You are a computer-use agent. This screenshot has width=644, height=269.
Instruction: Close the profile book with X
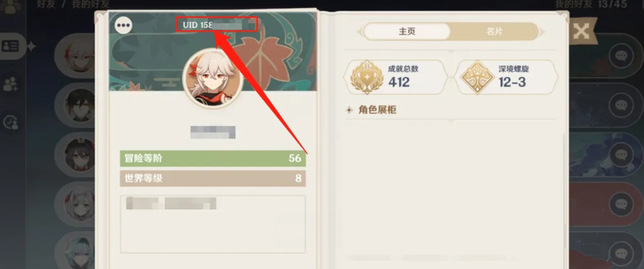[581, 32]
